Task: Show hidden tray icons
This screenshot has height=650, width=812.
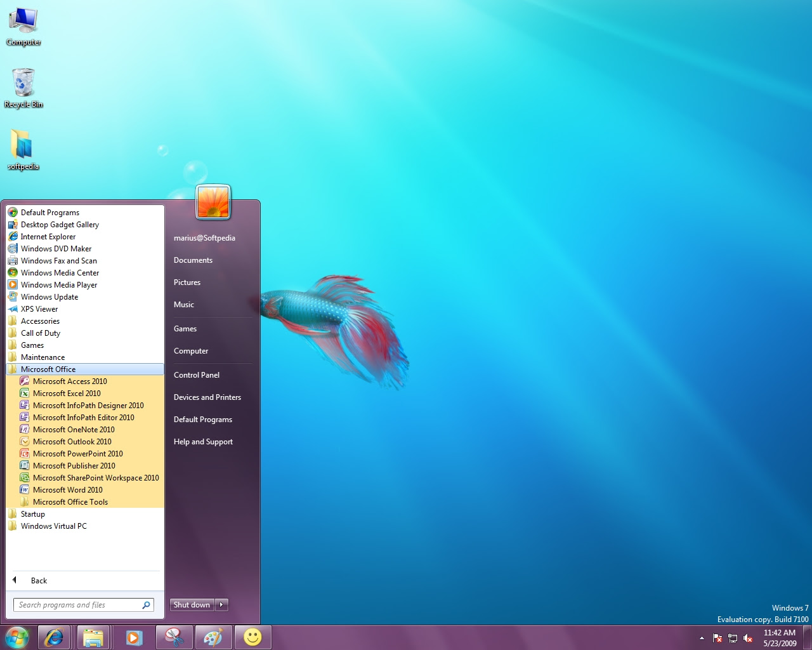Action: tap(702, 638)
